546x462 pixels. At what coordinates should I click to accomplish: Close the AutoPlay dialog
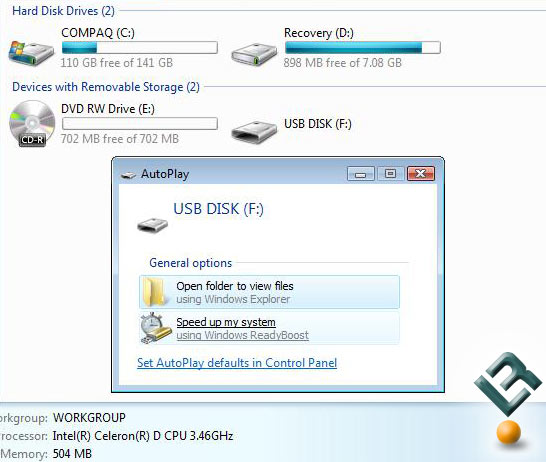pyautogui.click(x=421, y=173)
